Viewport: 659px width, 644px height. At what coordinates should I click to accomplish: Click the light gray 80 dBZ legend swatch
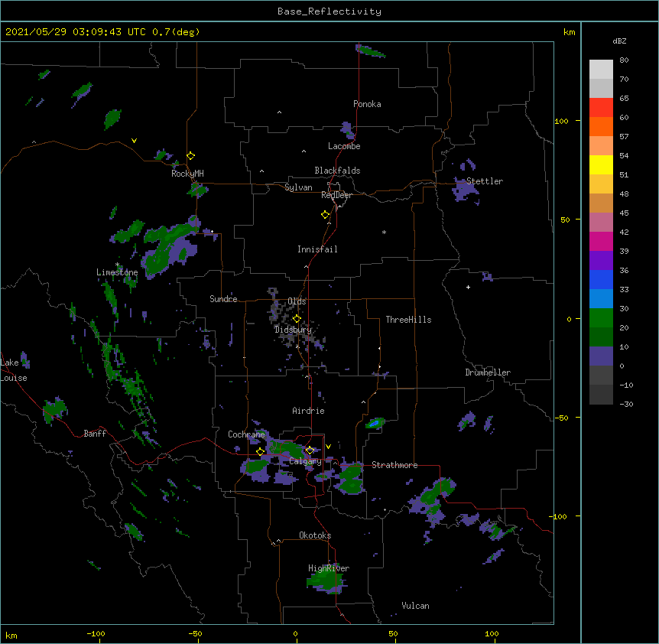coord(601,70)
